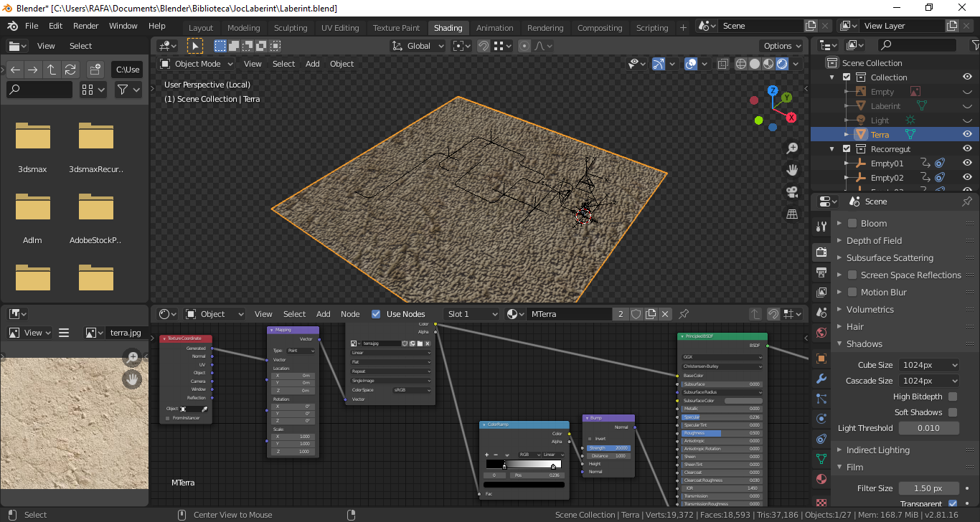Enable Soft Shadows checkbox
Viewport: 980px width, 522px height.
pos(953,412)
